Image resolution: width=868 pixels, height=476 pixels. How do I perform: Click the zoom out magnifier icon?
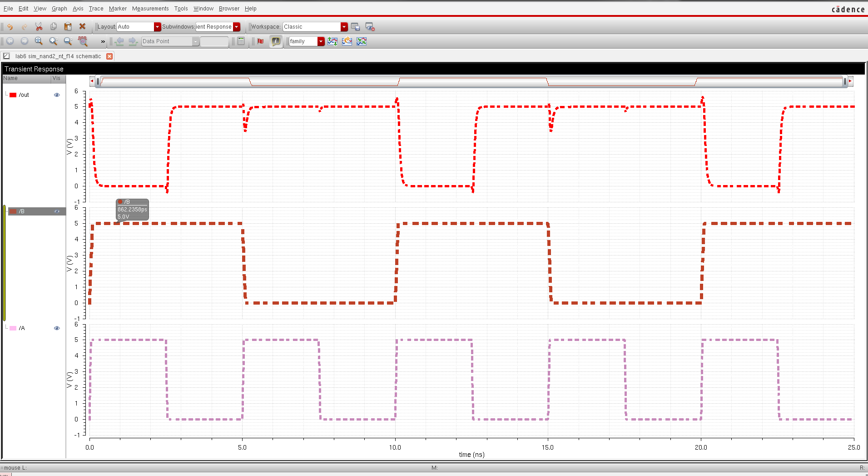68,41
